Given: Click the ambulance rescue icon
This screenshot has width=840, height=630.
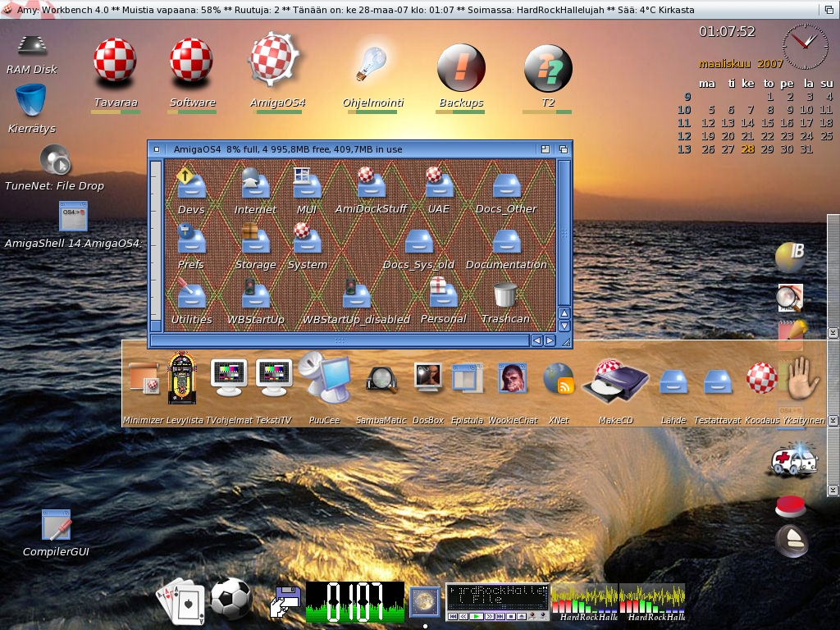Looking at the screenshot, I should click(x=793, y=460).
